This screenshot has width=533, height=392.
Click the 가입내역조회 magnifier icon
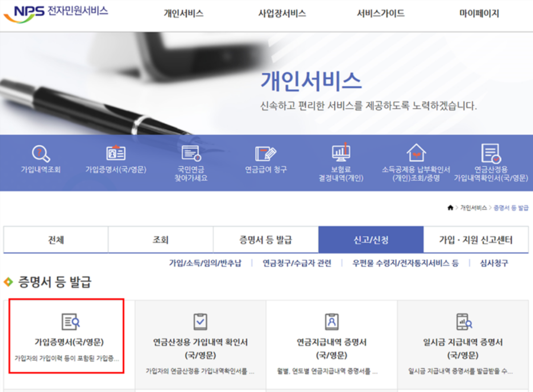click(41, 154)
